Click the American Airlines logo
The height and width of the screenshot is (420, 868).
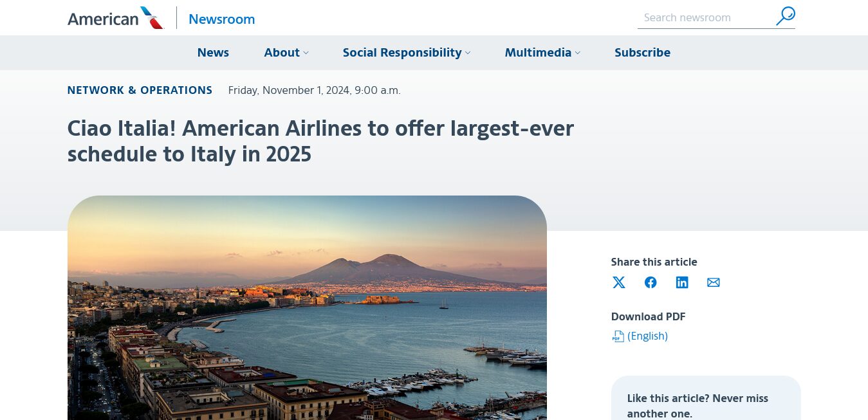(x=116, y=18)
